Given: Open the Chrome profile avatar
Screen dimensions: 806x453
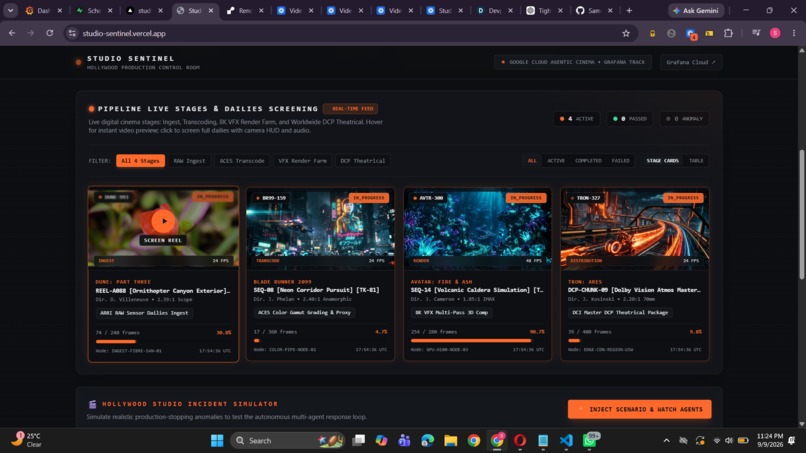Looking at the screenshot, I should tap(775, 33).
